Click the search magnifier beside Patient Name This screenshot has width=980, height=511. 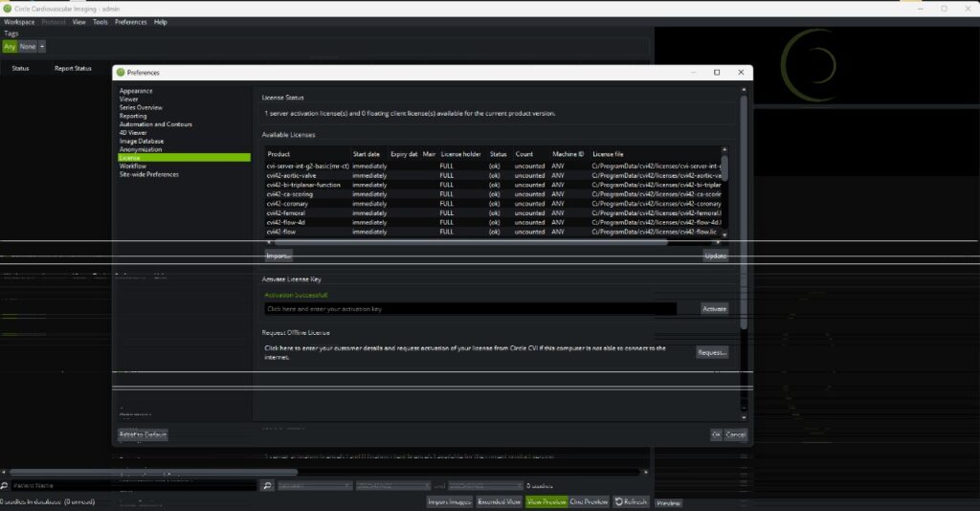pyautogui.click(x=6, y=486)
